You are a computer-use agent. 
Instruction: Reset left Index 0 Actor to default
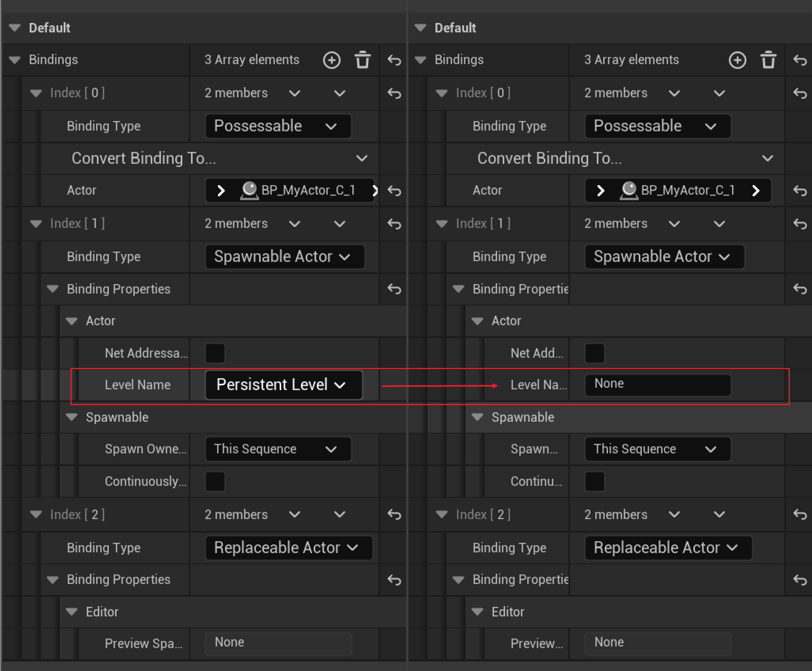(394, 191)
